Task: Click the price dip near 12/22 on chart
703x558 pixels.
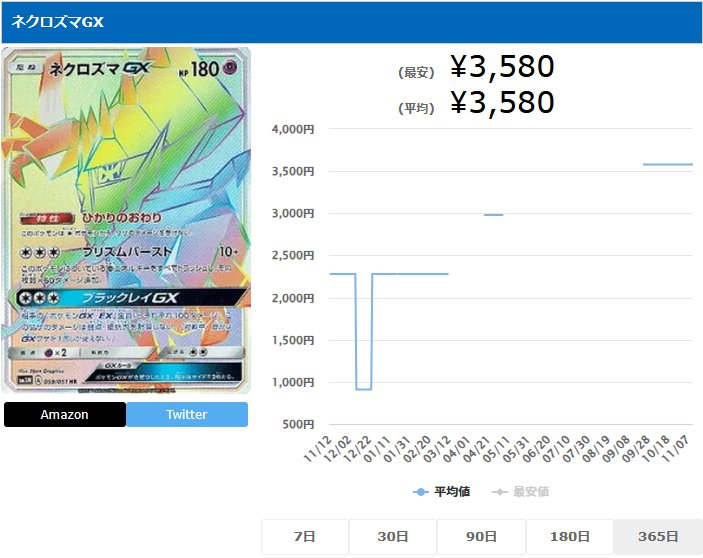Action: point(364,389)
